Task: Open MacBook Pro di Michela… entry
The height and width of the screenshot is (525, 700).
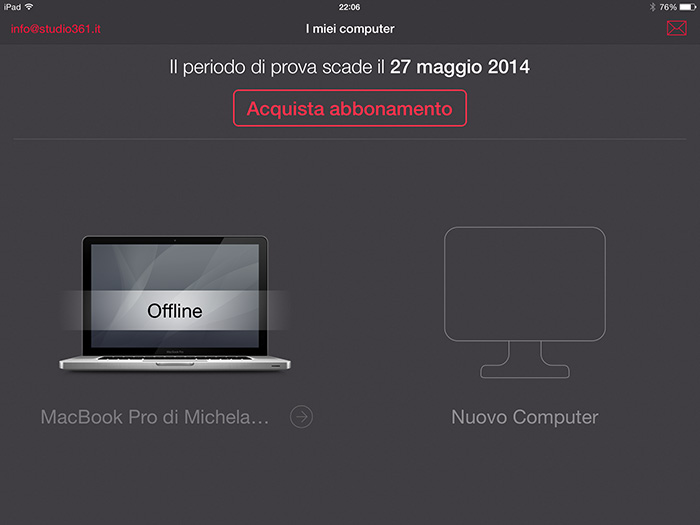Action: 155,417
